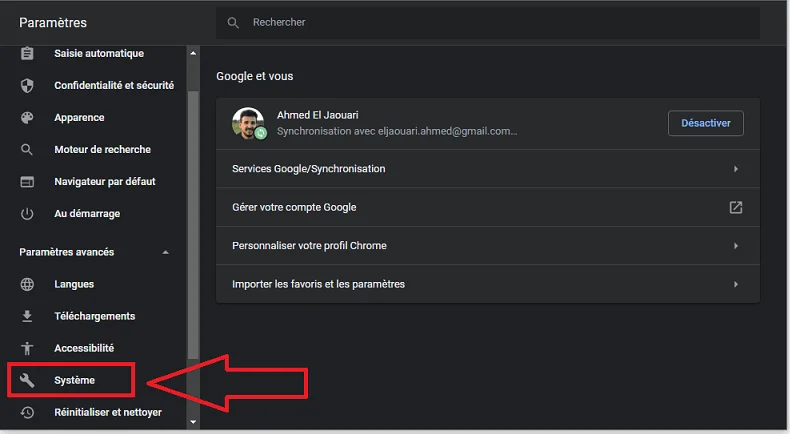This screenshot has height=434, width=790.
Task: Click sidebar scrollbar down arrow
Action: [193, 422]
